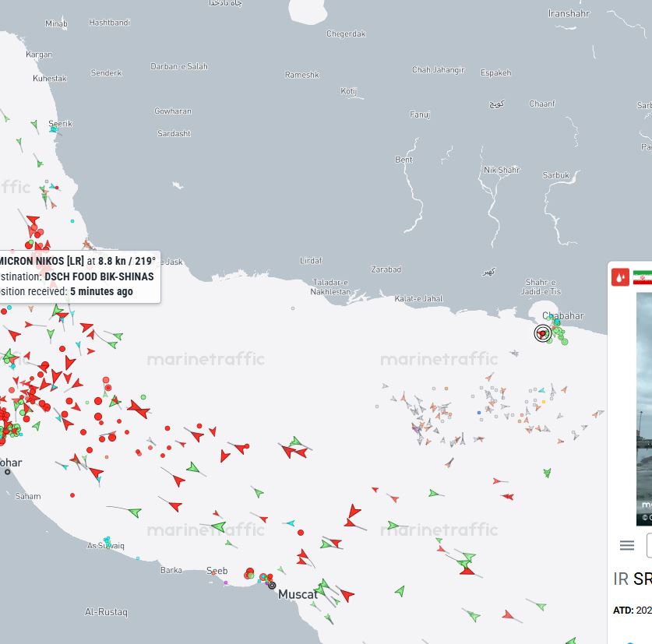
Task: Click the Minab map label
Action: [x=56, y=23]
